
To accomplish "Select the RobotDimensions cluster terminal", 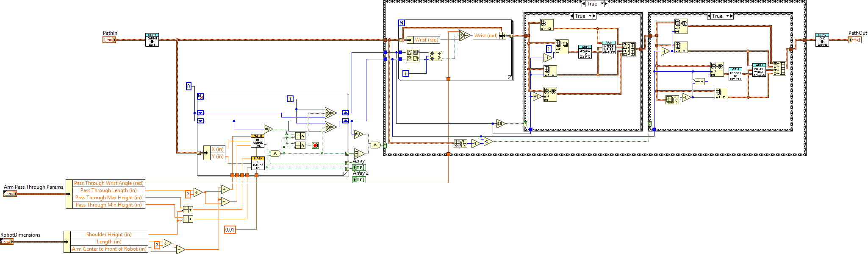I will (x=7, y=242).
